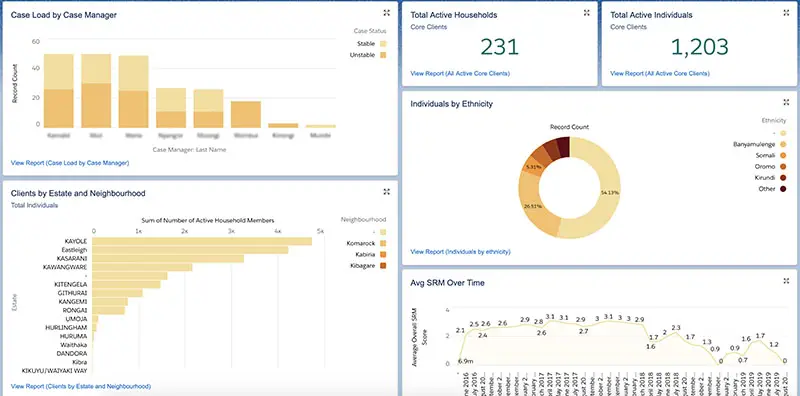Open View Report (Individuals by ethnicity)
The width and height of the screenshot is (800, 396).
tap(460, 252)
